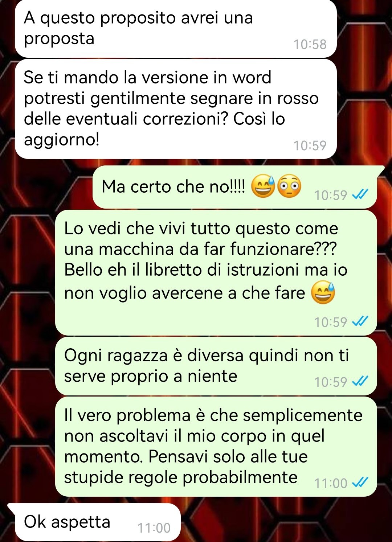Tap read ticks on 'Il vero problema' message
Screen dimensions: 392x542
(x=360, y=483)
